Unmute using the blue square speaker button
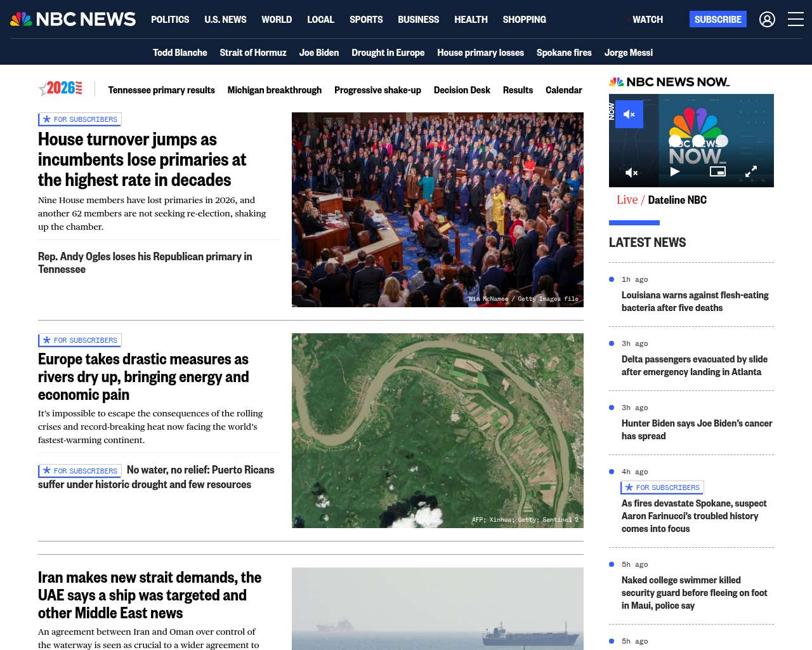Screen dimensions: 812x650 (x=629, y=114)
